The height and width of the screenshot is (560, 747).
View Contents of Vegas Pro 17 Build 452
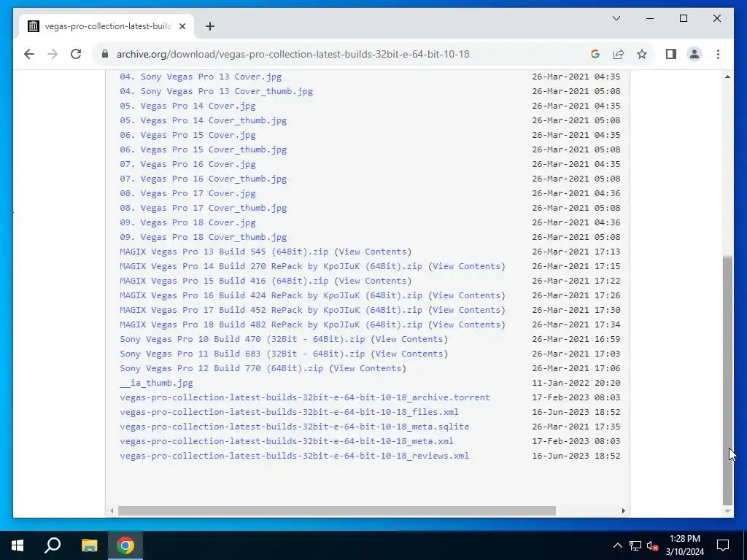[x=466, y=310]
